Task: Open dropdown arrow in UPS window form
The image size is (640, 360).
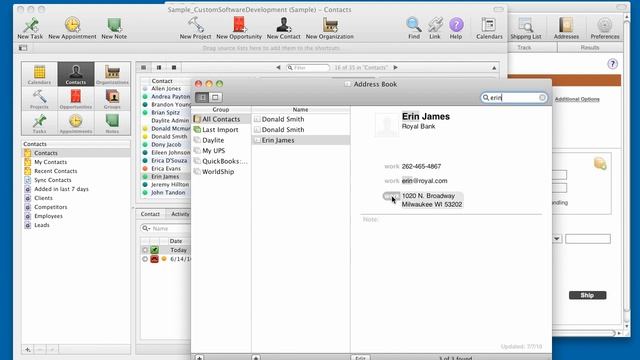Action: [x=557, y=239]
